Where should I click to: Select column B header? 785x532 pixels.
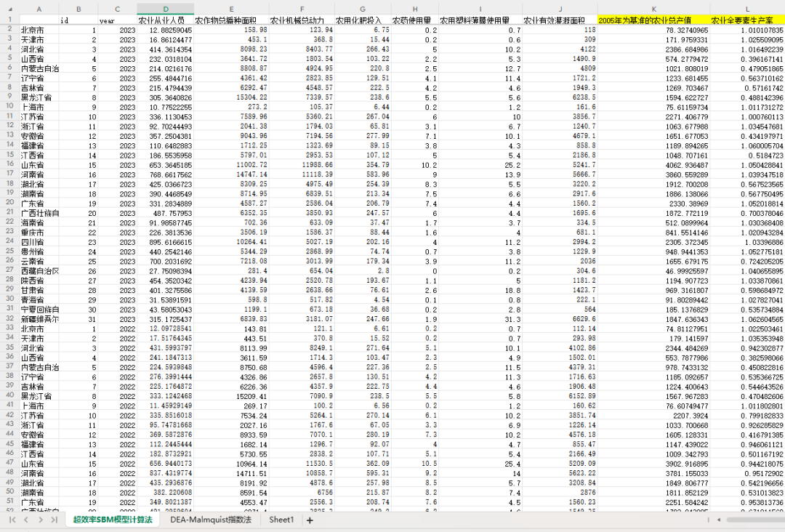click(x=78, y=9)
